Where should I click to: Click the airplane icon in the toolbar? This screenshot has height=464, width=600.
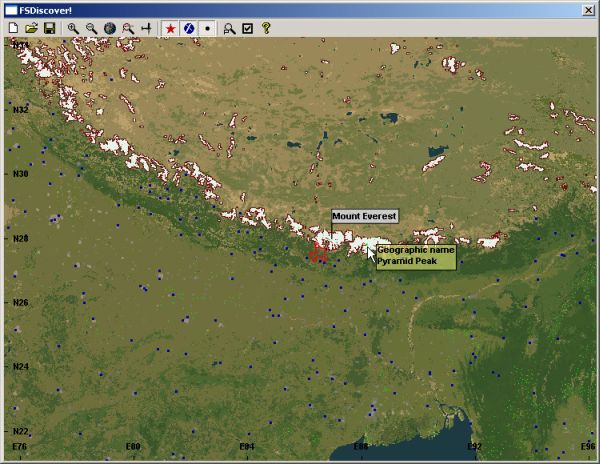pos(146,29)
